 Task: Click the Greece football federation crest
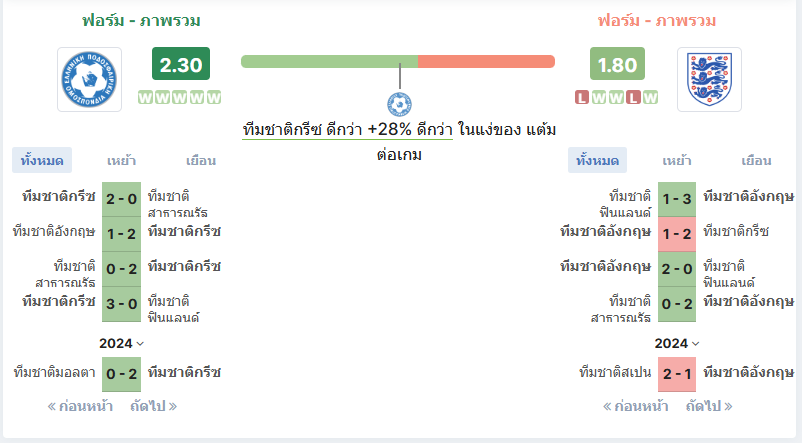90,79
